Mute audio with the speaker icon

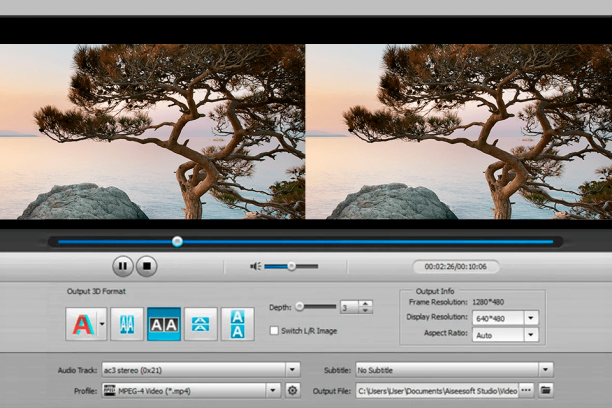click(x=256, y=266)
